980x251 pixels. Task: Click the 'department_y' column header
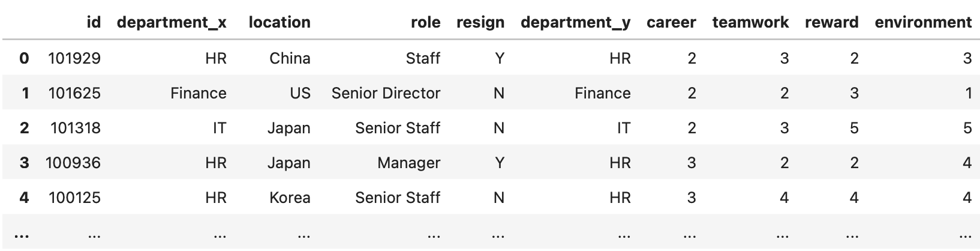pos(575,23)
